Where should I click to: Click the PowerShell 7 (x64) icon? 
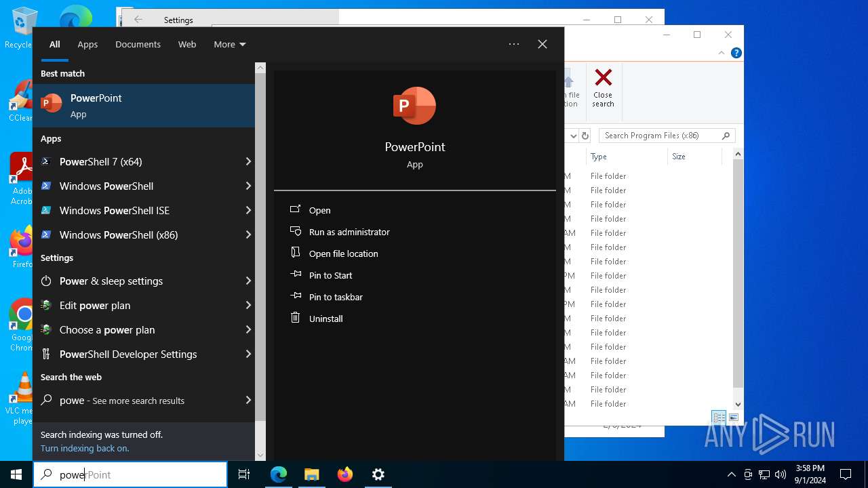tap(46, 161)
